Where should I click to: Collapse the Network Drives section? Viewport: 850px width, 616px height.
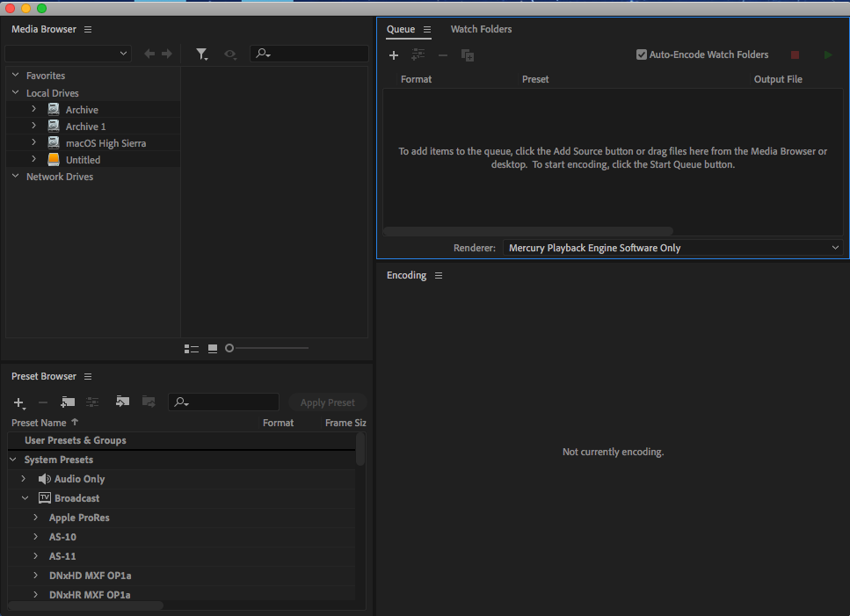15,176
